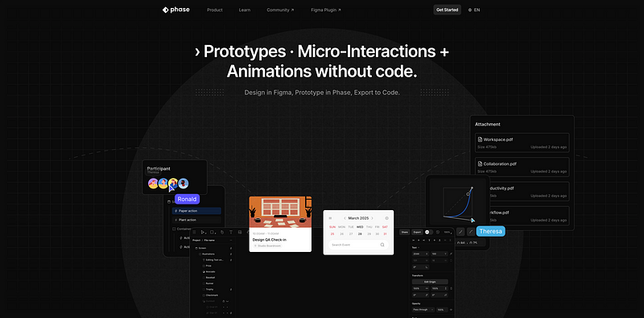Select the Text tool in editor toolbar

point(231,232)
